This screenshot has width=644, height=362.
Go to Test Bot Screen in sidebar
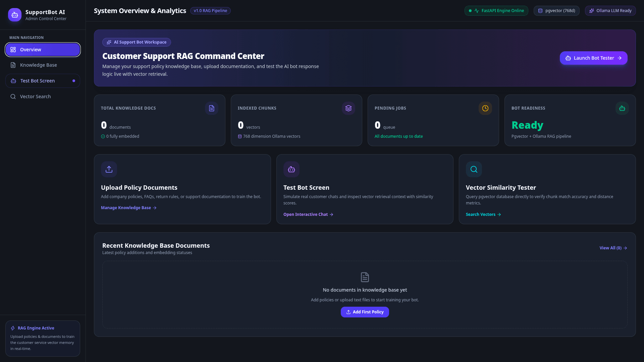click(43, 81)
